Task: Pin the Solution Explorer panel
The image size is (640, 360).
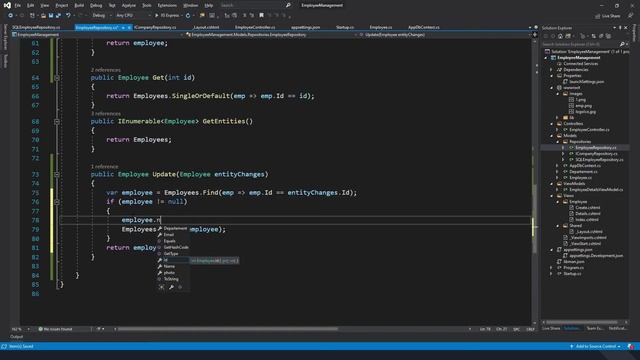Action: (620, 28)
